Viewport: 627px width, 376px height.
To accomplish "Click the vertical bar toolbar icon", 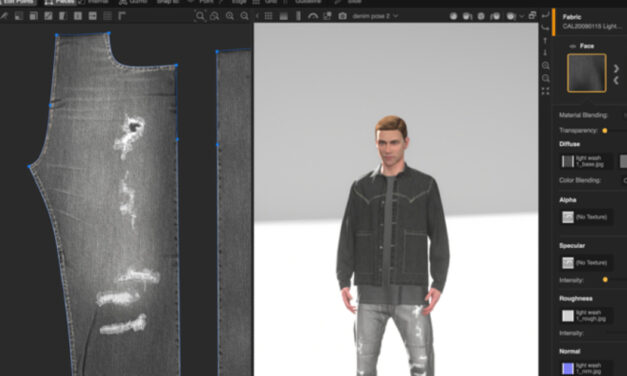I will tap(298, 16).
